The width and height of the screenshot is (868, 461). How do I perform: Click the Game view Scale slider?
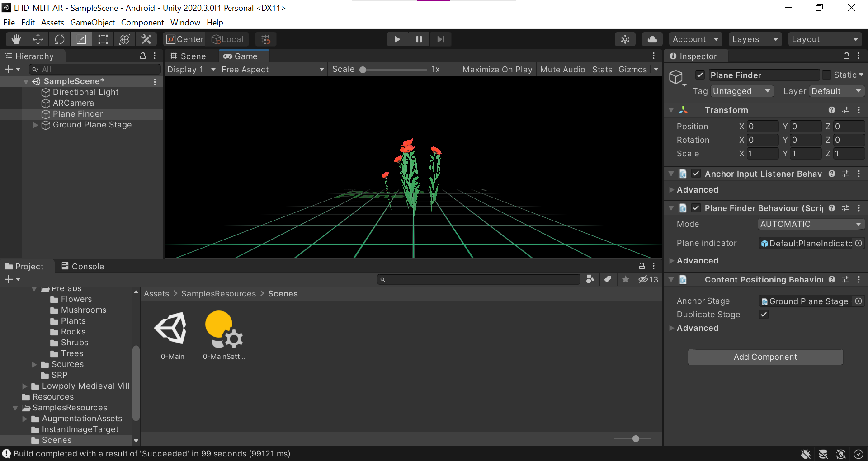click(393, 70)
